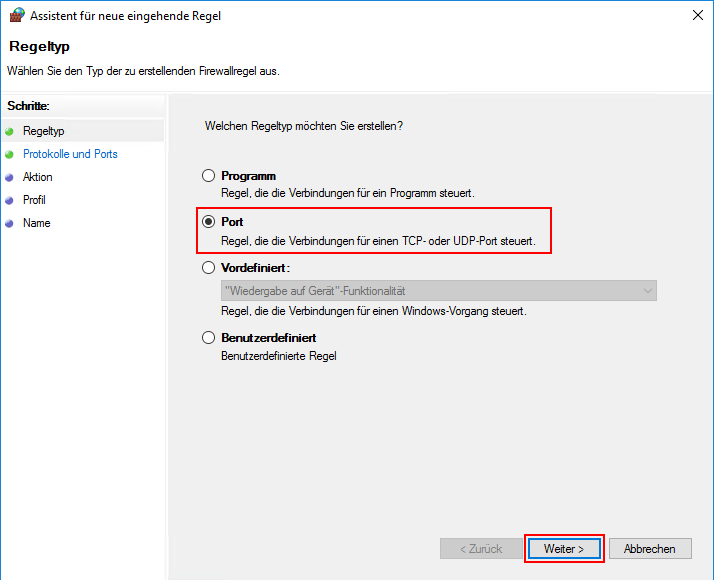
Task: Click the Weiter button
Action: point(564,549)
